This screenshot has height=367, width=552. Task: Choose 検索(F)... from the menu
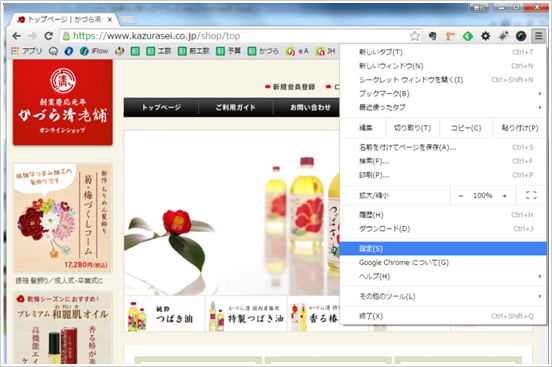(443, 161)
